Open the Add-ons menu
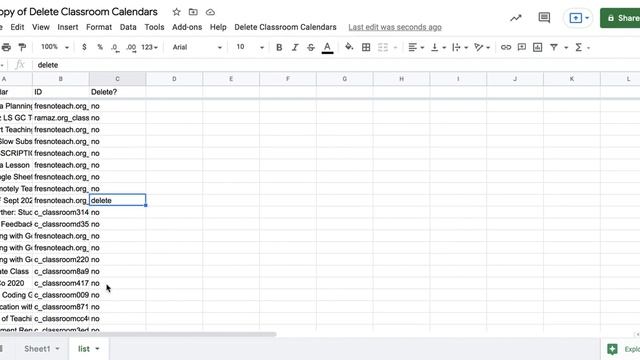 tap(187, 27)
